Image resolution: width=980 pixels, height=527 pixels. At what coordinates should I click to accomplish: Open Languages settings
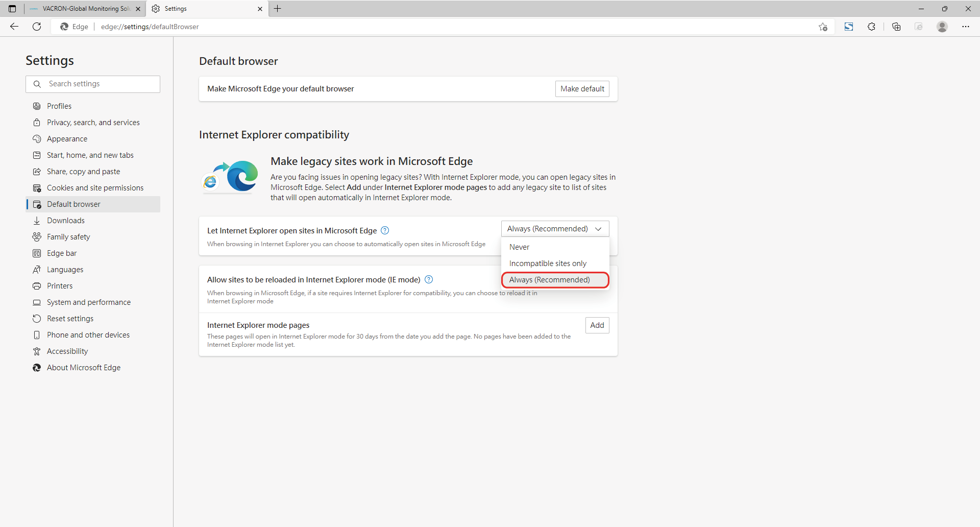click(93, 270)
